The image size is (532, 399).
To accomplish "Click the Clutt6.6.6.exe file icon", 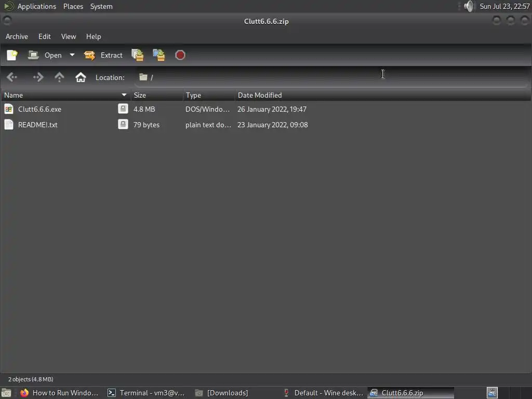I will point(9,109).
